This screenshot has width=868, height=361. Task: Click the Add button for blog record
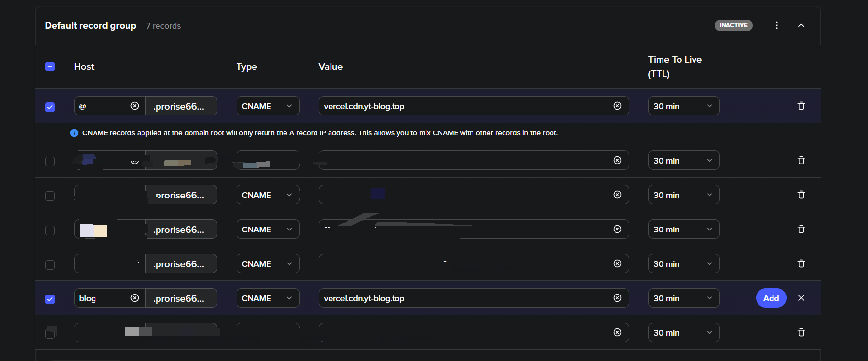[771, 298]
